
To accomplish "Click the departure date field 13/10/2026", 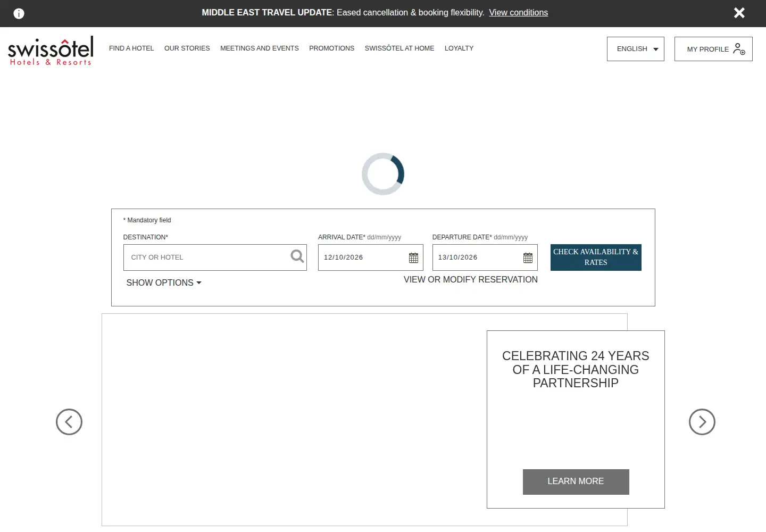I will click(485, 257).
